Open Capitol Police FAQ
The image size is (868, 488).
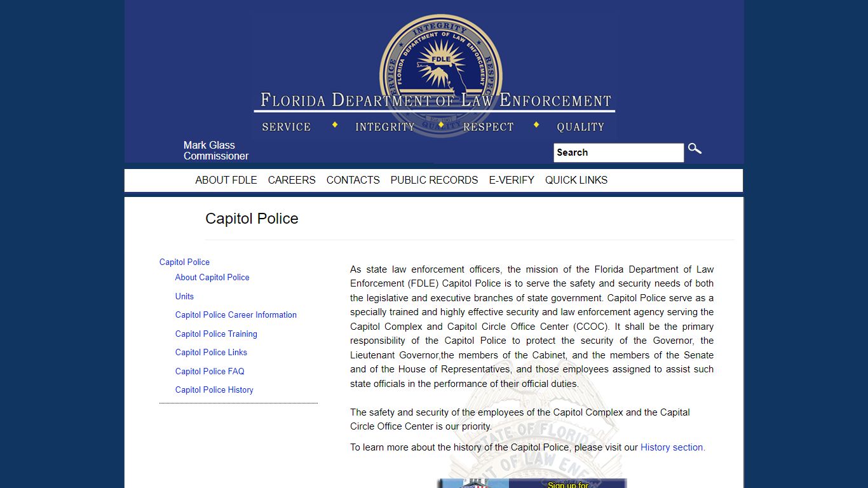coord(210,371)
